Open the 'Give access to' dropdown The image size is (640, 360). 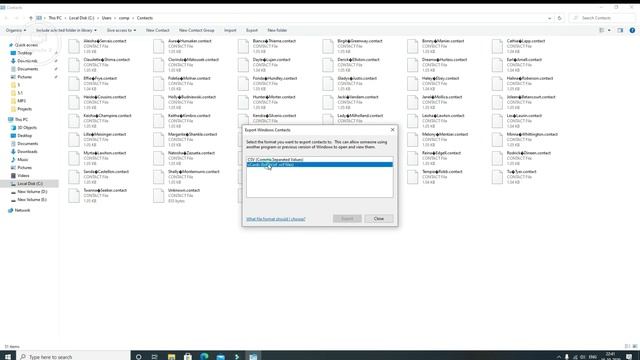tap(121, 30)
